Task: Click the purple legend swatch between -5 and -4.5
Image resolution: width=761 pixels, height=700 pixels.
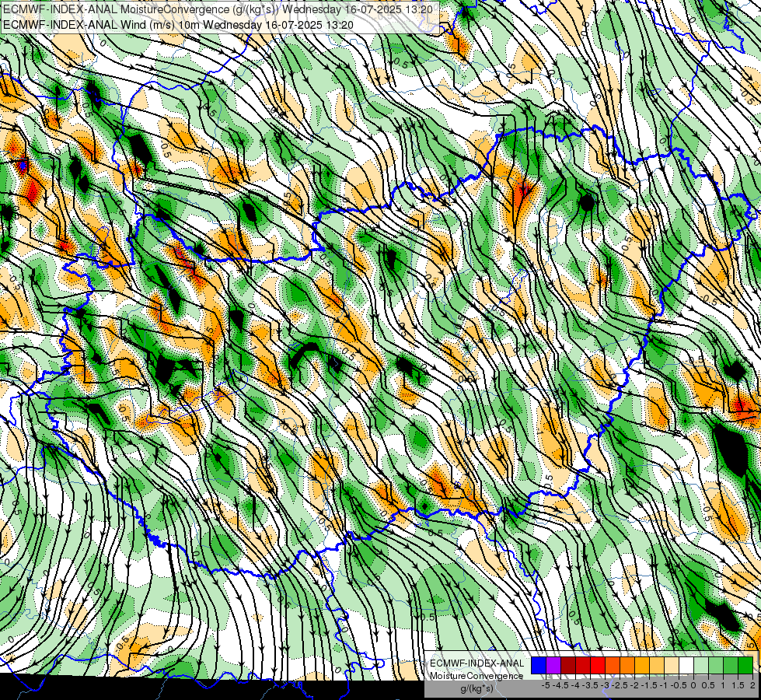Action: (x=553, y=666)
